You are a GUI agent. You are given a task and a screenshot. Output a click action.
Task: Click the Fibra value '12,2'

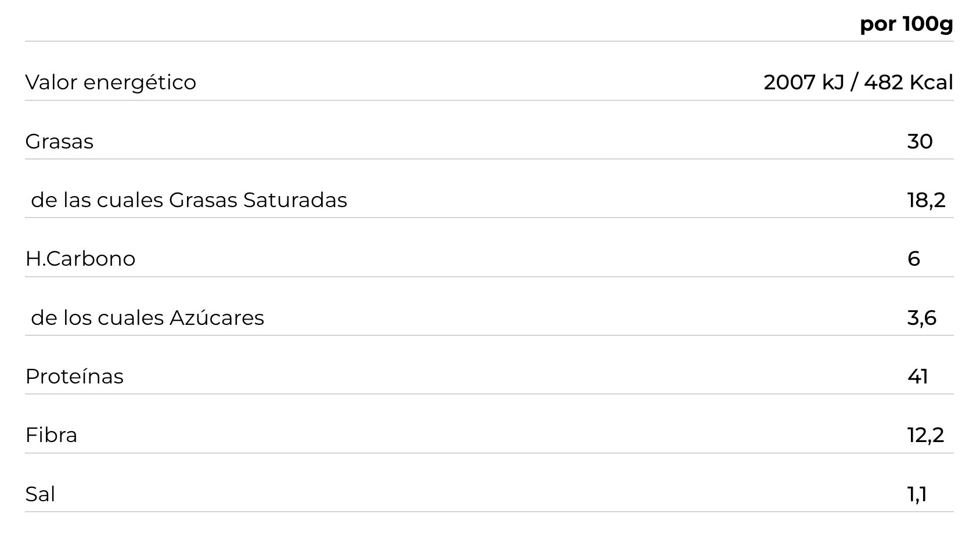(x=925, y=435)
